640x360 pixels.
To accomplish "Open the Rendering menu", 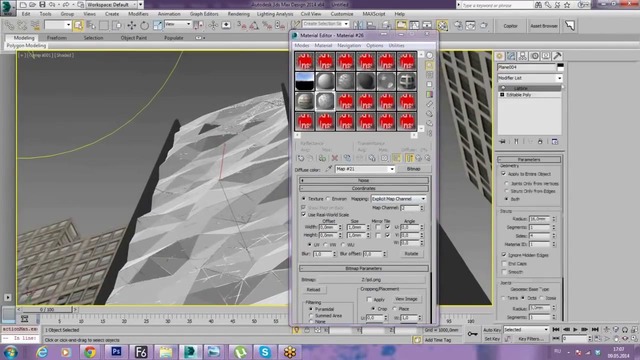I will tap(238, 14).
